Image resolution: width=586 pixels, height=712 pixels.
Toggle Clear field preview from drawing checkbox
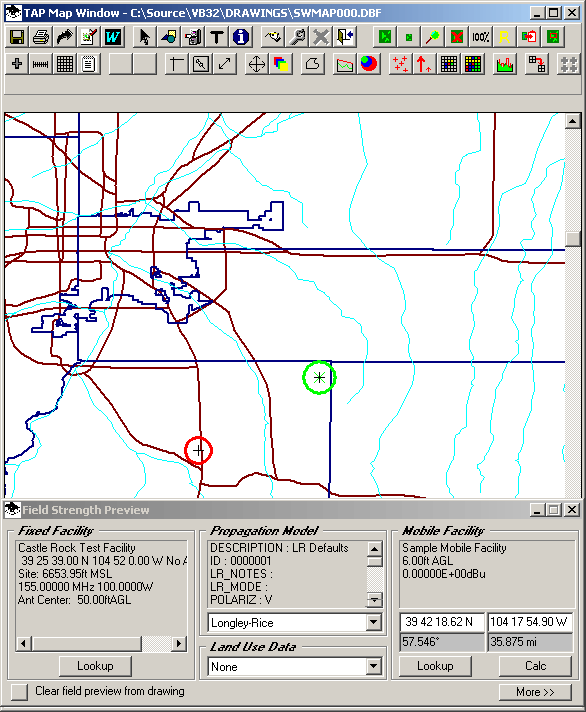pyautogui.click(x=19, y=692)
